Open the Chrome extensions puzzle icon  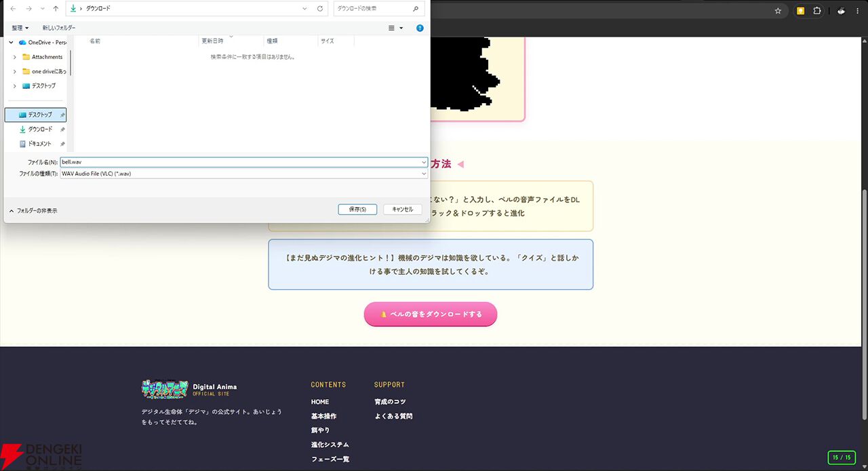point(816,10)
